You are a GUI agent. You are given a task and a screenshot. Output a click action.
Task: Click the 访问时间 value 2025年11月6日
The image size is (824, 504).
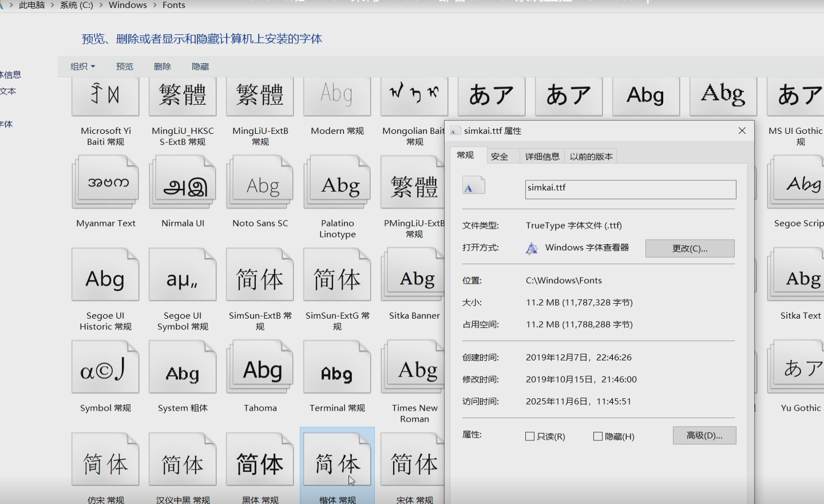[x=579, y=401]
